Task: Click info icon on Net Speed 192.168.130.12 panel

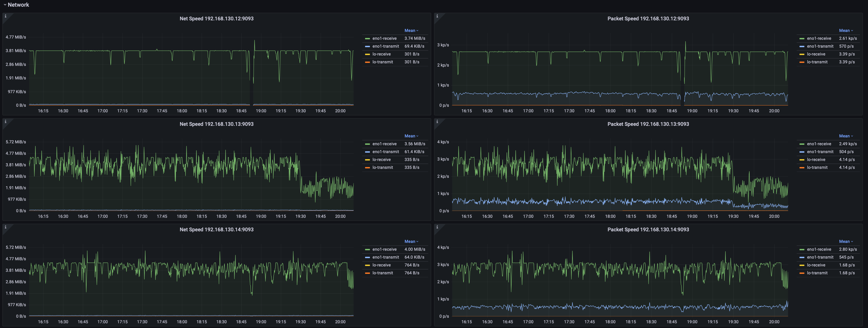Action: [5, 16]
